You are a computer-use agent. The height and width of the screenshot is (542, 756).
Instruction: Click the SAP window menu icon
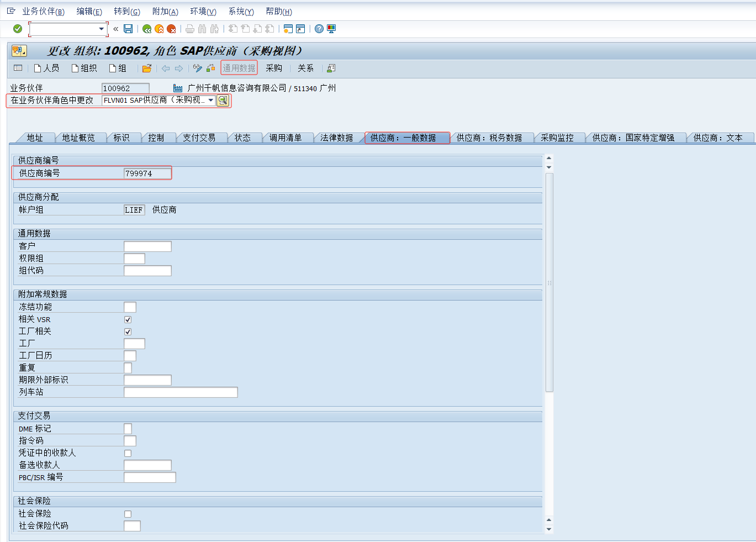(11, 11)
